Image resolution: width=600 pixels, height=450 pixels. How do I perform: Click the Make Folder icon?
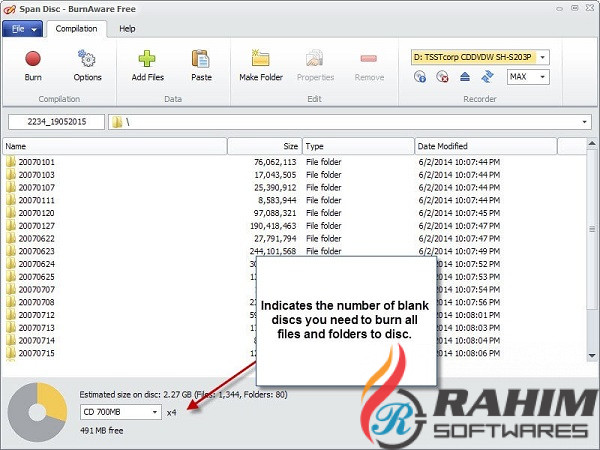pos(261,58)
